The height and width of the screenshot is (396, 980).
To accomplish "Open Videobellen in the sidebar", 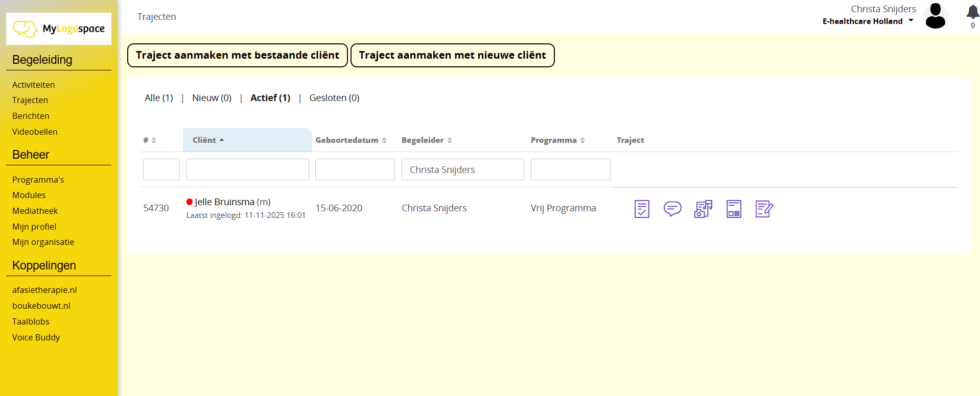I will [x=35, y=132].
